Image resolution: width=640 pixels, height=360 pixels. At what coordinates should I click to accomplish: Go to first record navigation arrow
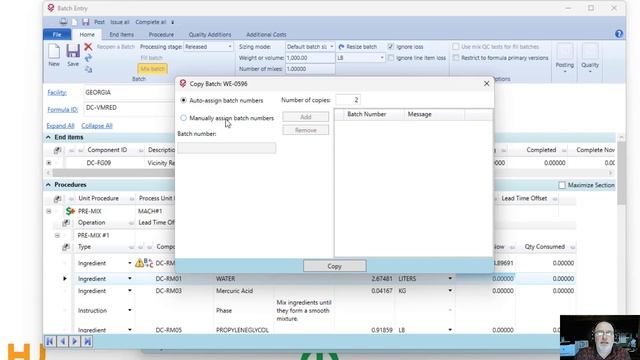(x=50, y=341)
